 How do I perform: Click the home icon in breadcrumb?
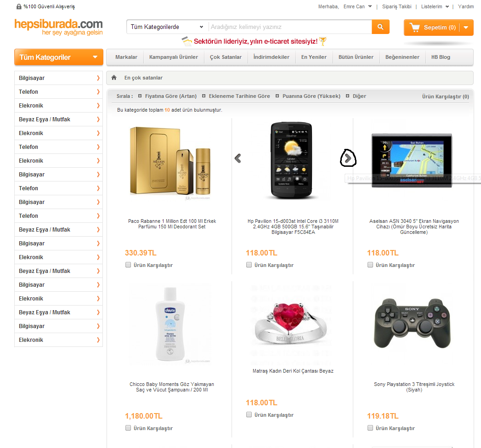pos(114,78)
